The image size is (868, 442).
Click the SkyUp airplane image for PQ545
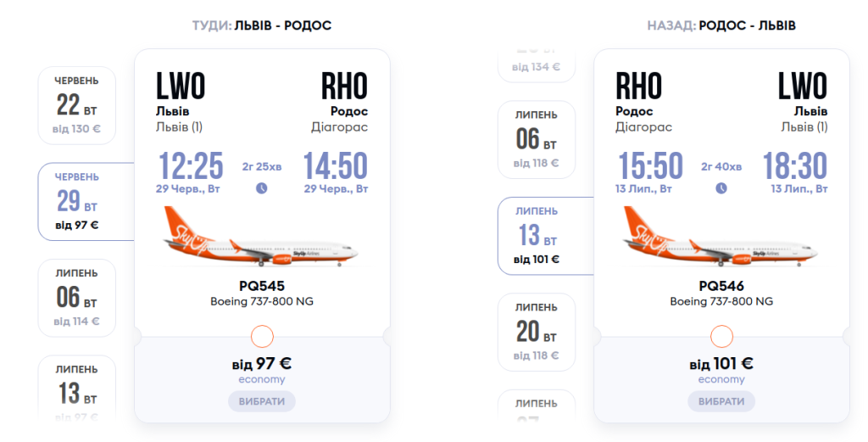[x=262, y=238]
